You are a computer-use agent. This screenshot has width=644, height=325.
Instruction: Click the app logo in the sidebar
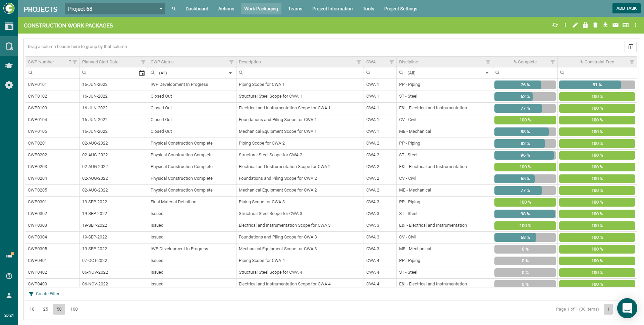(x=9, y=8)
